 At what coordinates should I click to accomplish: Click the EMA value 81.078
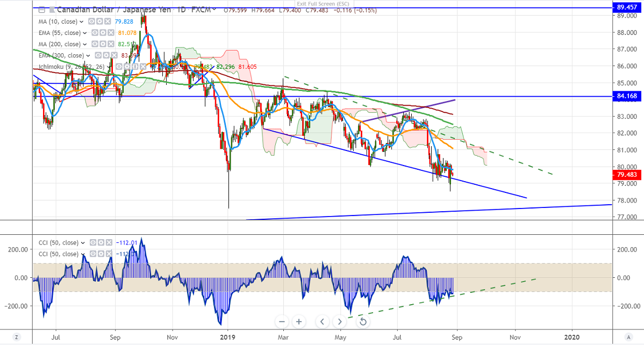(127, 33)
